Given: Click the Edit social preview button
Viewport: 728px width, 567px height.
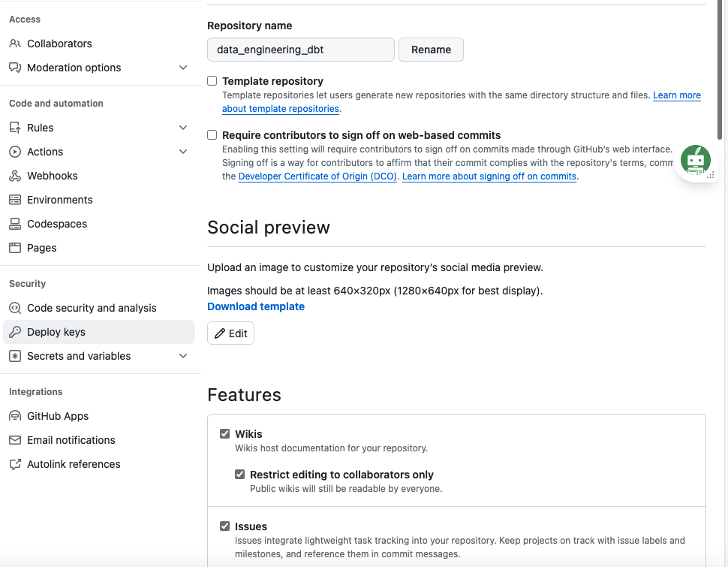Looking at the screenshot, I should pos(230,333).
